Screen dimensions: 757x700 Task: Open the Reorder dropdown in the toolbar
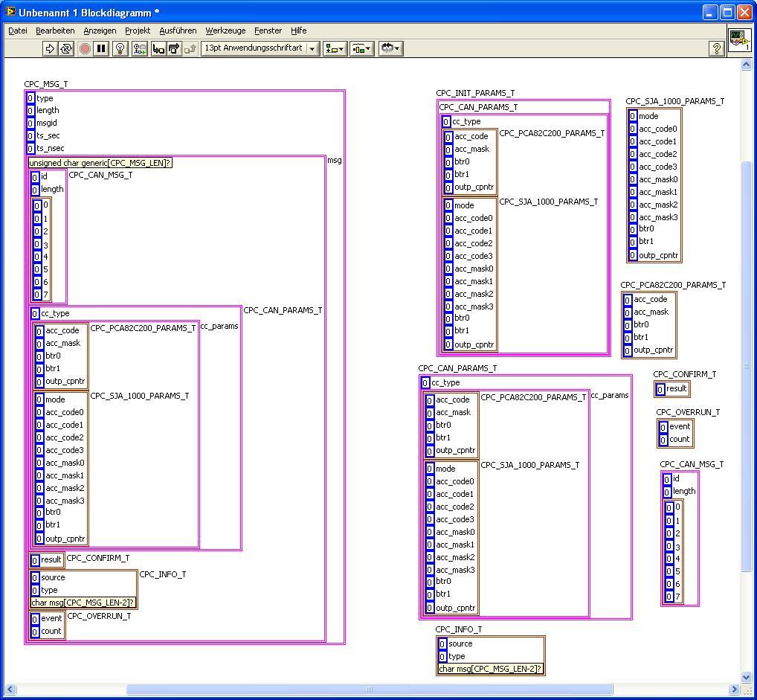coord(390,48)
